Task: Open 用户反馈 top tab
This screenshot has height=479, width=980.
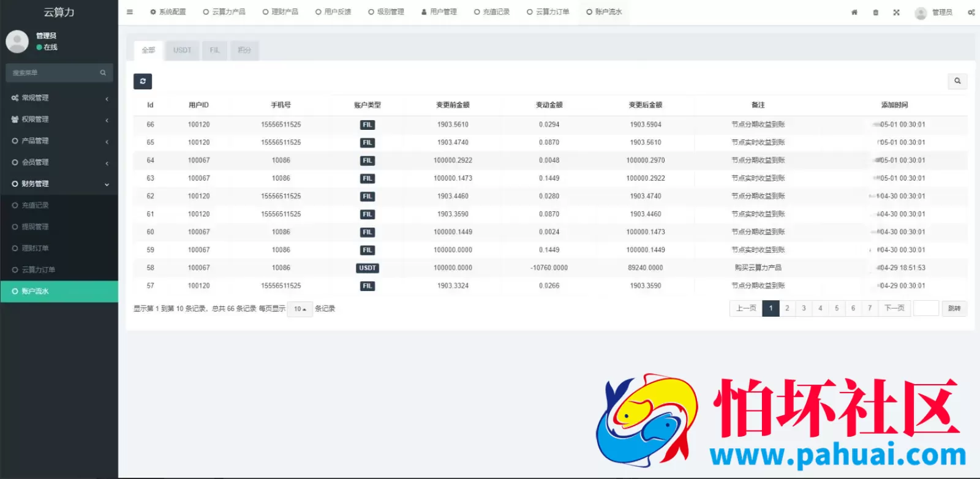Action: 333,12
